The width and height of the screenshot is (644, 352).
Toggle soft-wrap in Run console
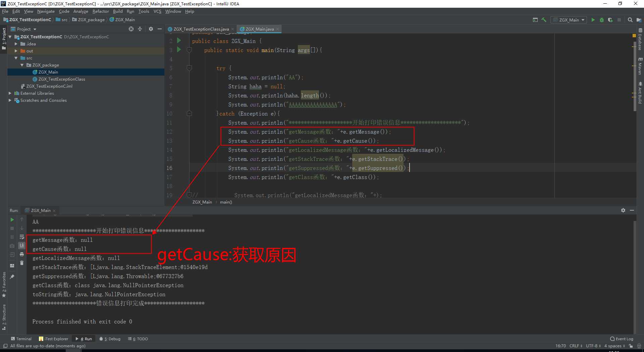(x=22, y=237)
